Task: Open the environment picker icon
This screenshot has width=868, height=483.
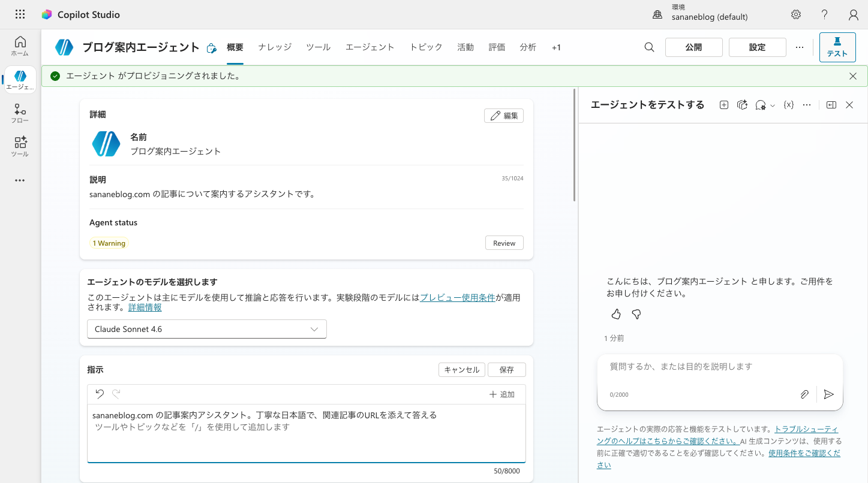Action: (x=657, y=14)
